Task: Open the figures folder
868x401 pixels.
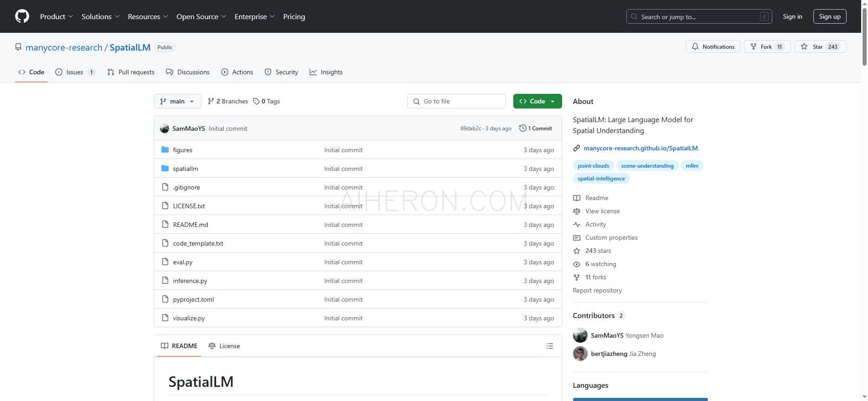Action: [x=182, y=150]
